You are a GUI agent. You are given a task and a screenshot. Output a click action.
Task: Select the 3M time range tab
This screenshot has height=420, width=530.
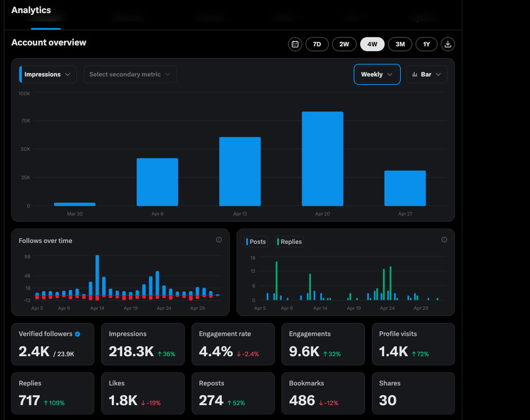[399, 44]
